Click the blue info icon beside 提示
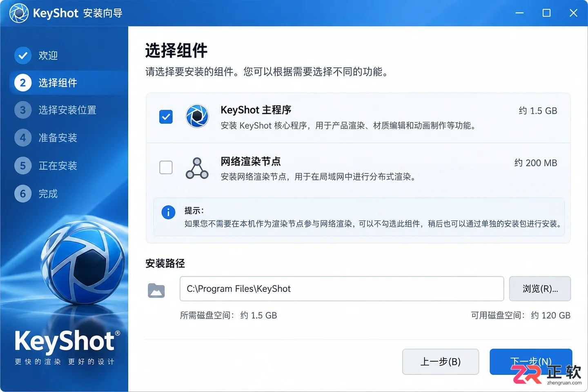Screen dimensions: 588x392 click(168, 212)
